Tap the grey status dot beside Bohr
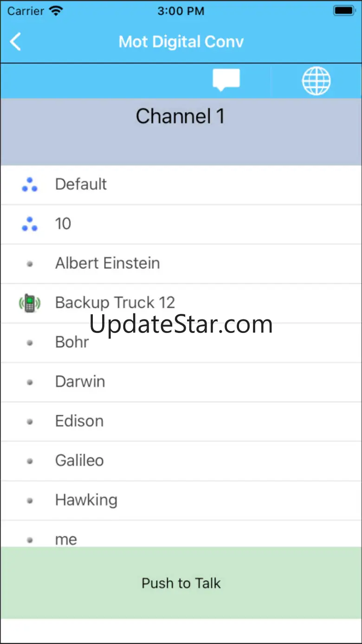 30,343
